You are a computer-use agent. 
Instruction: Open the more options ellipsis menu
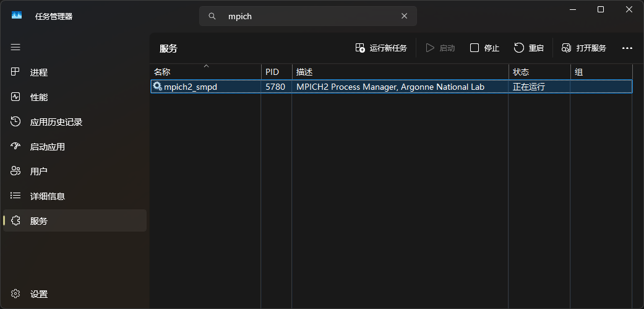tap(627, 48)
